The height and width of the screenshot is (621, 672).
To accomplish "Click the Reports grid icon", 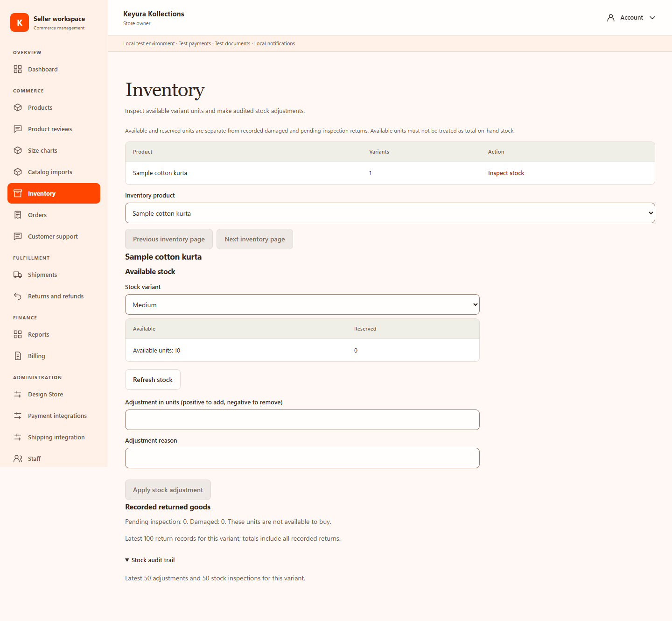I will 18,334.
